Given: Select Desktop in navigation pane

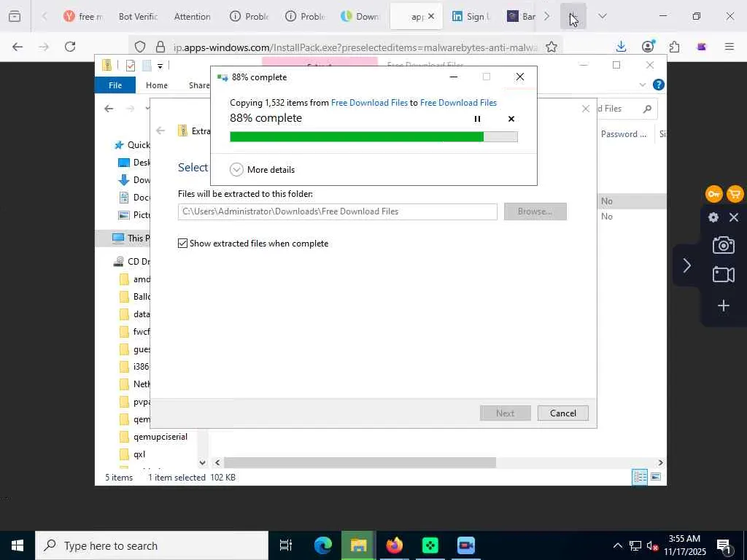Looking at the screenshot, I should click(134, 163).
